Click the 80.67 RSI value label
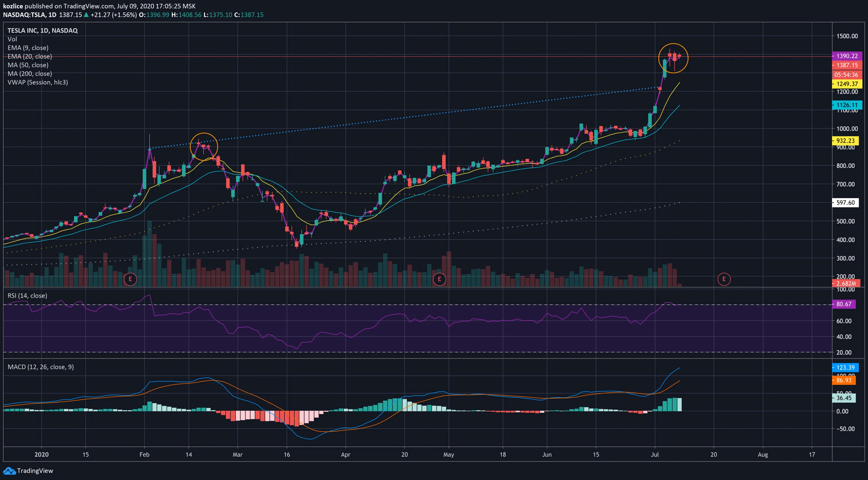 tap(844, 304)
